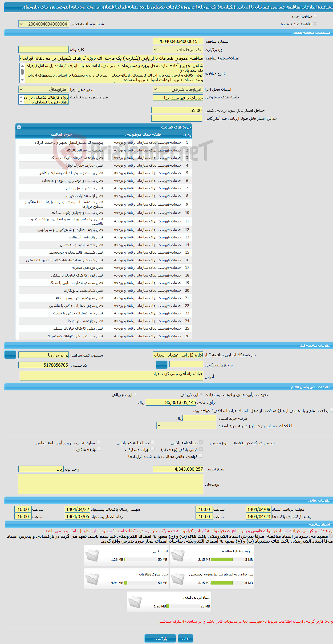Step the شرح کلی حوزه فعالیت spinner
The image size is (333, 644).
(x=21, y=99)
